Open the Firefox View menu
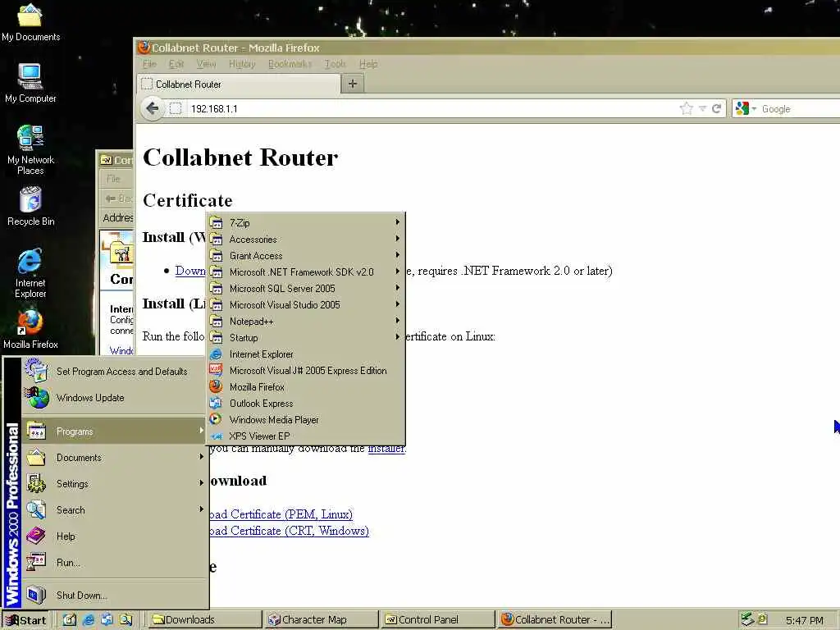 point(206,64)
